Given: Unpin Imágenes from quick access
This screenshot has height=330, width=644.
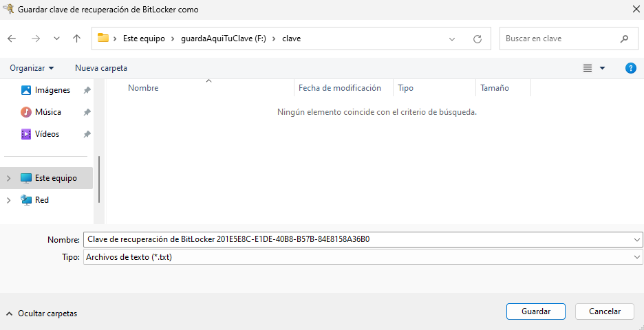Looking at the screenshot, I should point(87,90).
